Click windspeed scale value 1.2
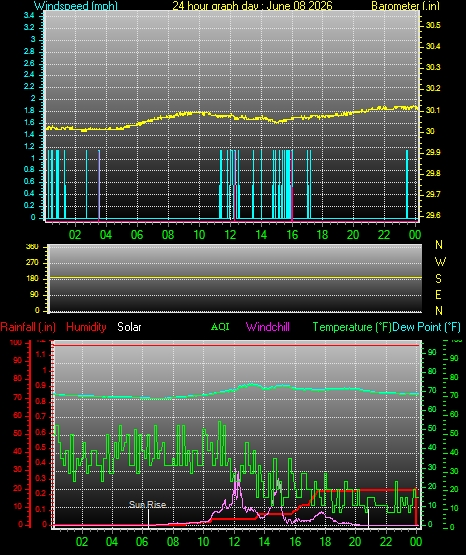466x555 pixels. coord(29,146)
